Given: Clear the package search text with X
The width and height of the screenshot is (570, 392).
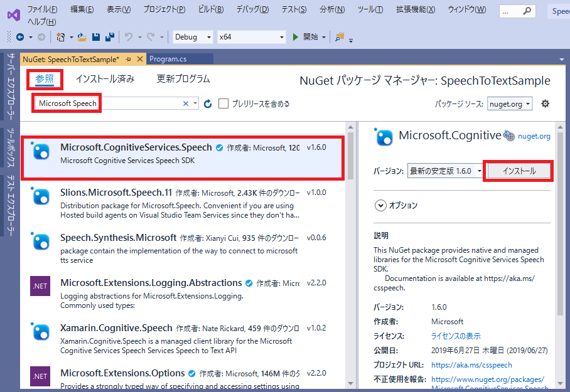Looking at the screenshot, I should (186, 103).
